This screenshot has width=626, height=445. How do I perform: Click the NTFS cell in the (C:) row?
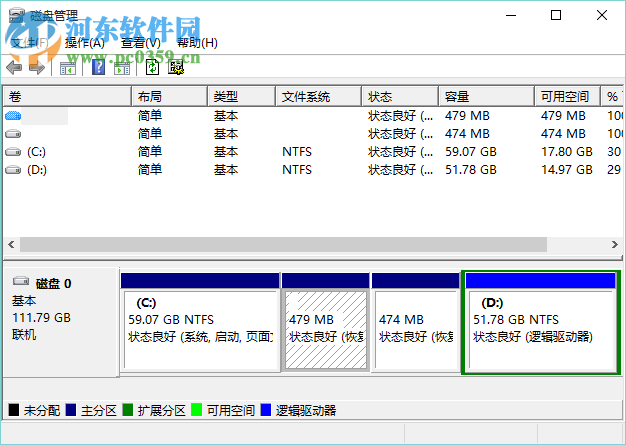297,152
